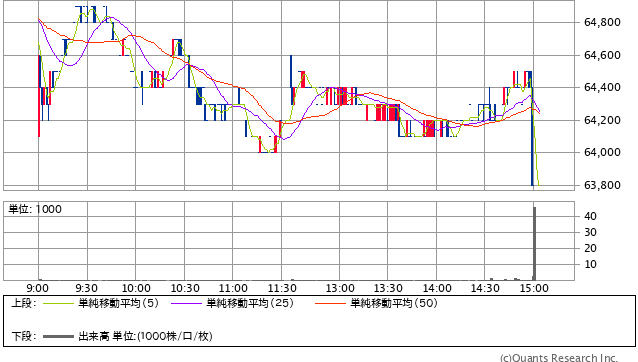Click the red 単純移動平均(50) legend line
This screenshot has width=638, height=362.
(x=330, y=303)
